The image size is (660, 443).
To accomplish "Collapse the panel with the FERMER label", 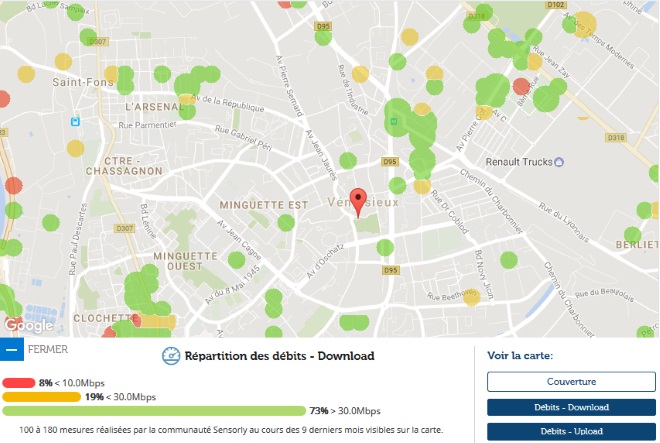I will 48,351.
